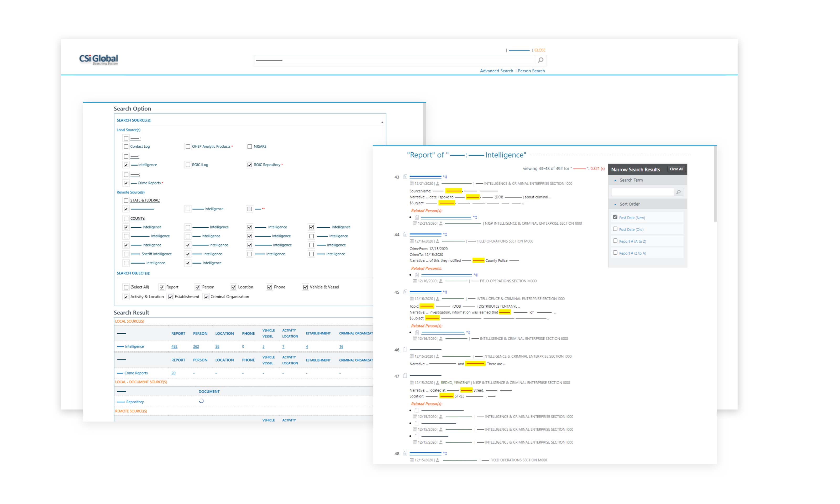Click the related person link-graph icon under result 45
The height and width of the screenshot is (504, 840).
pos(468,333)
